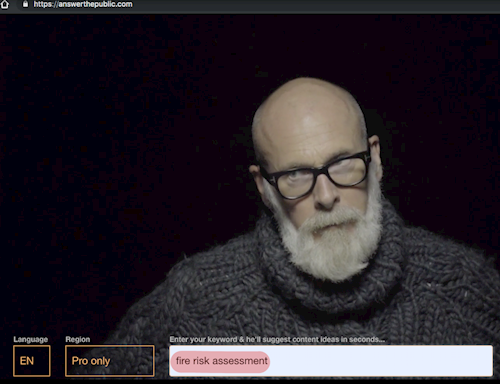Click the 'Enter your keyword' prompt text
The height and width of the screenshot is (384, 500).
click(x=277, y=339)
